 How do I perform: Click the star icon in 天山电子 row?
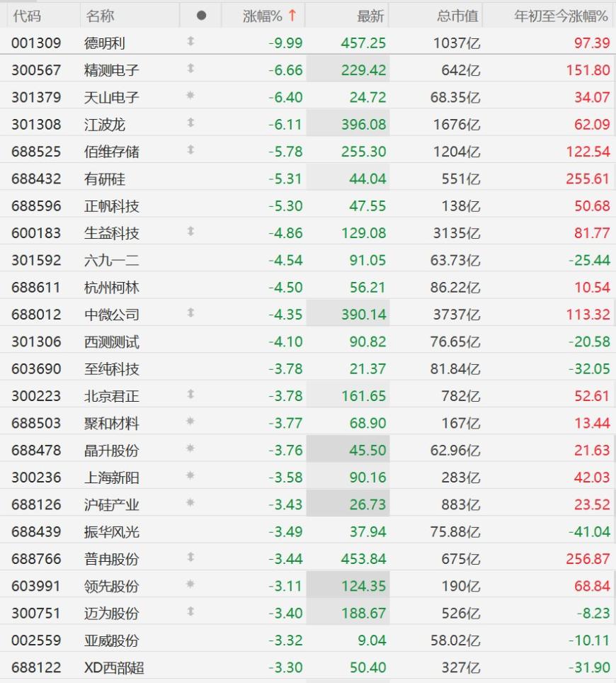(190, 96)
